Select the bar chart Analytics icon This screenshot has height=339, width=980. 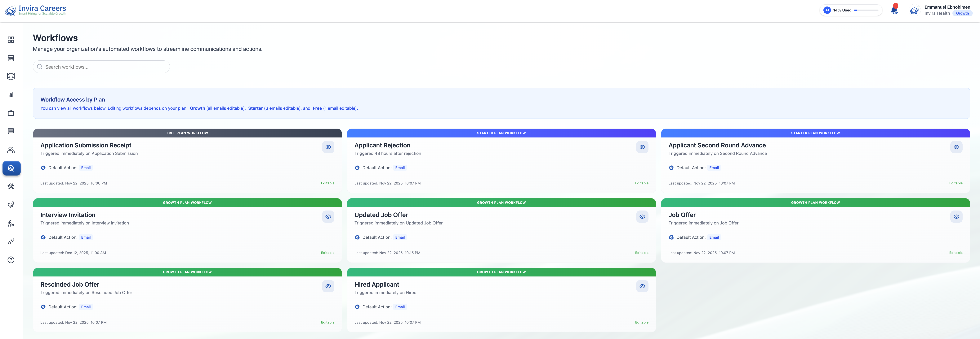11,95
